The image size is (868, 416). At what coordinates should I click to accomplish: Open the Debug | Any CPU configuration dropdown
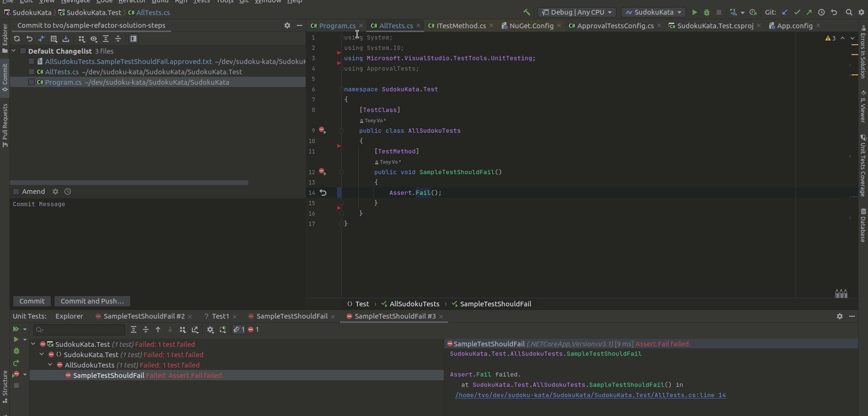[x=576, y=12]
